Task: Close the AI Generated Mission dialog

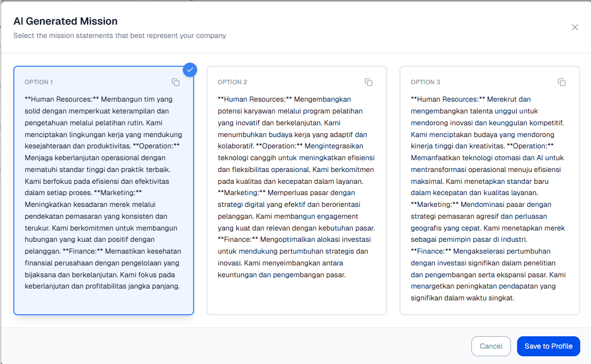Action: [575, 27]
